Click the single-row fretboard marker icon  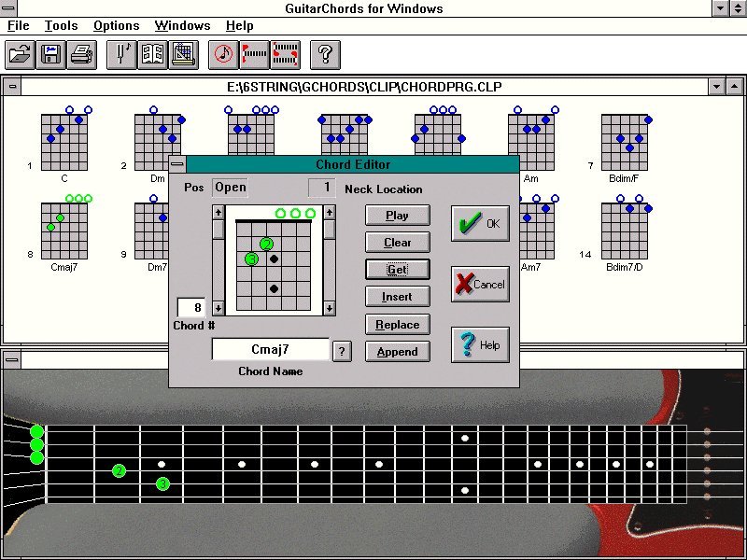pos(254,55)
